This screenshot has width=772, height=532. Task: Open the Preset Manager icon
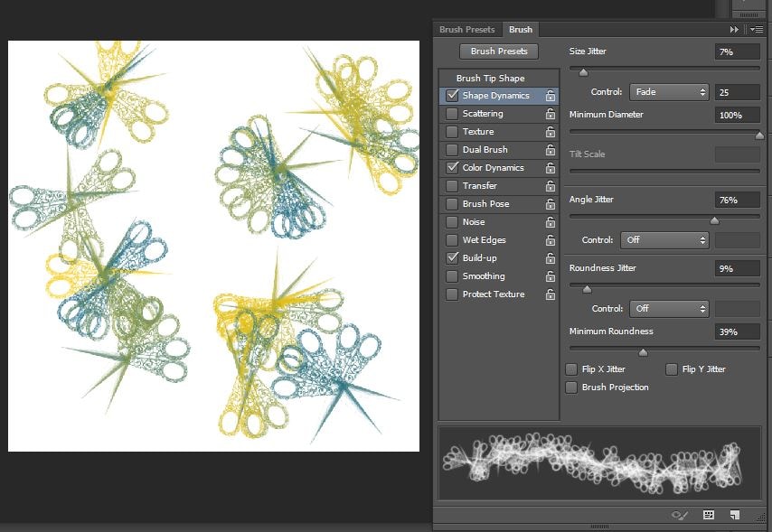709,515
